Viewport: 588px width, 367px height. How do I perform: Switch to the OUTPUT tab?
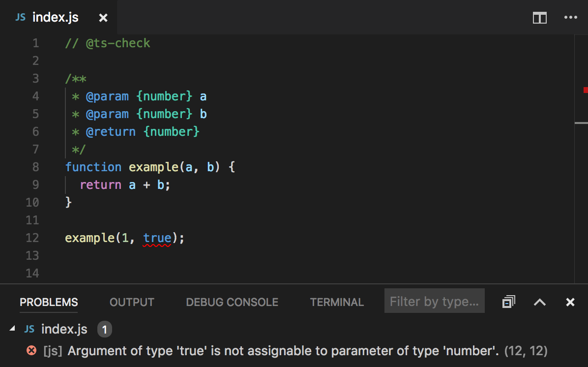131,302
